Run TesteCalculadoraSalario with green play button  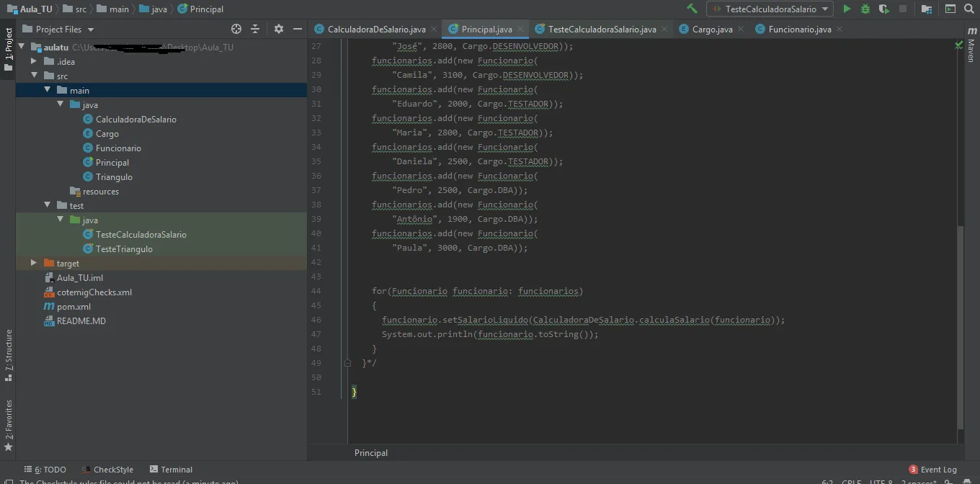pyautogui.click(x=847, y=9)
